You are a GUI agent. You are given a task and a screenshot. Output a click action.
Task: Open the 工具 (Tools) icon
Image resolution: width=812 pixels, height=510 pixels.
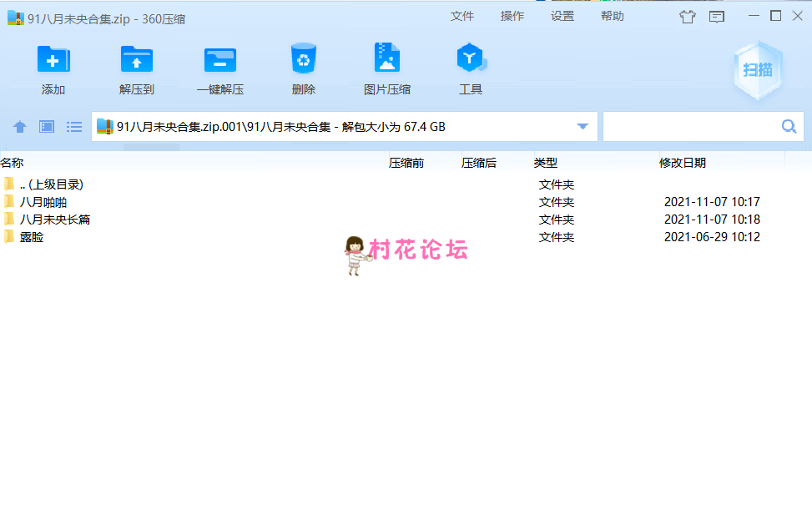coord(471,60)
